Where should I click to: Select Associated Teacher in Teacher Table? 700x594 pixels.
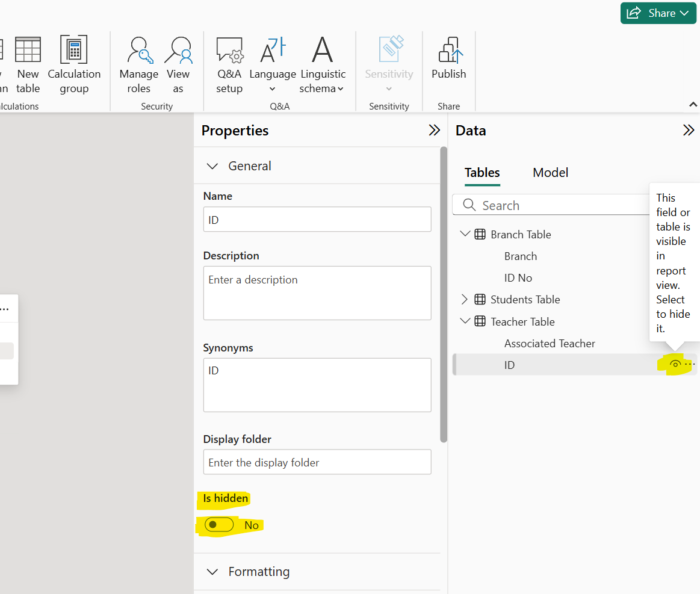point(550,343)
